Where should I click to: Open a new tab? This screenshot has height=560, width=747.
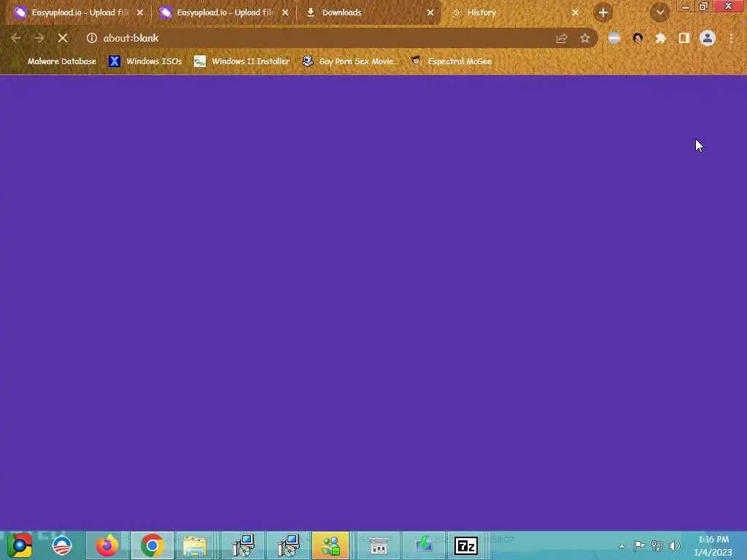(x=603, y=12)
